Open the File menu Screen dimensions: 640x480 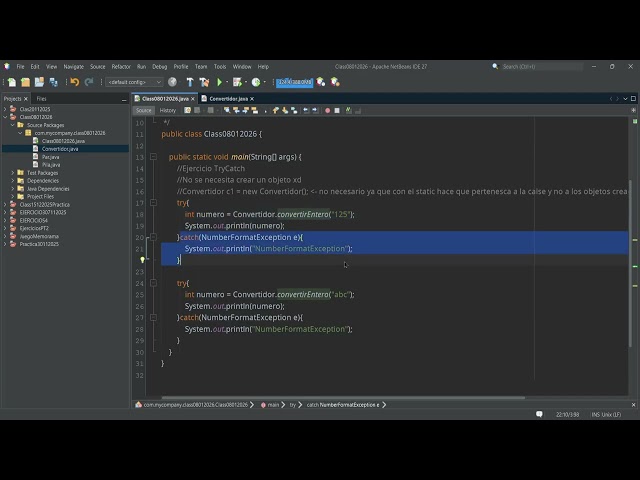point(20,67)
